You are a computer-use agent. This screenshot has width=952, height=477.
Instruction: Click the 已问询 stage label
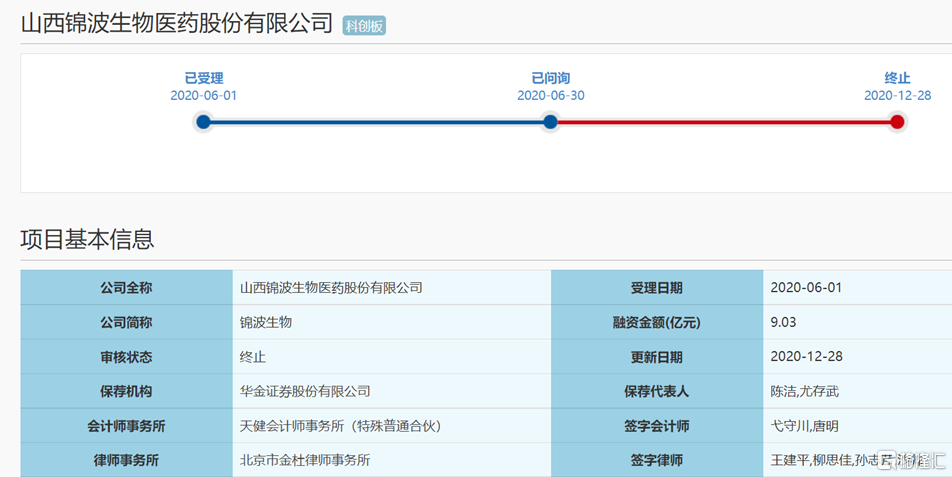[550, 78]
